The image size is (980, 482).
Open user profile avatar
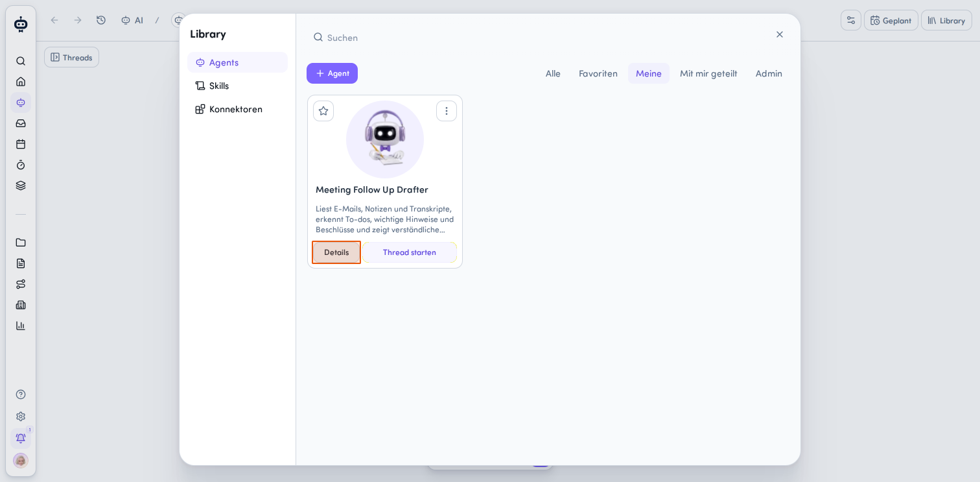pos(21,461)
